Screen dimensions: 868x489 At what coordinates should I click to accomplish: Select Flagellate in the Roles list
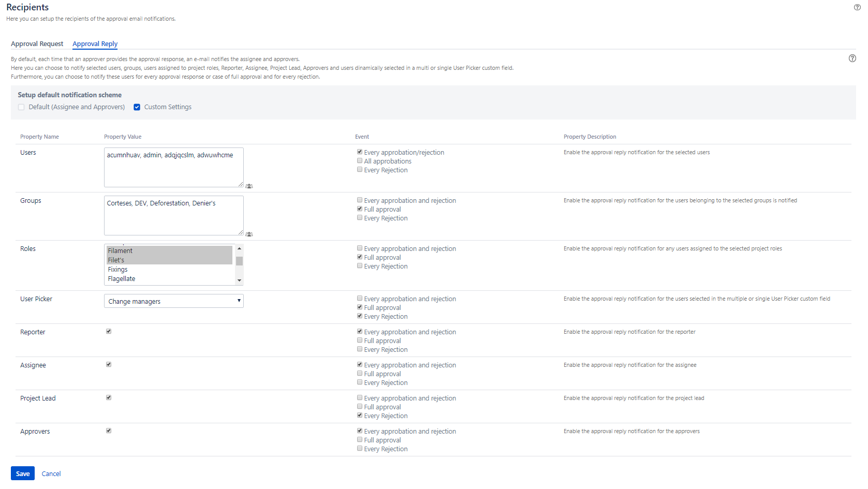(122, 279)
